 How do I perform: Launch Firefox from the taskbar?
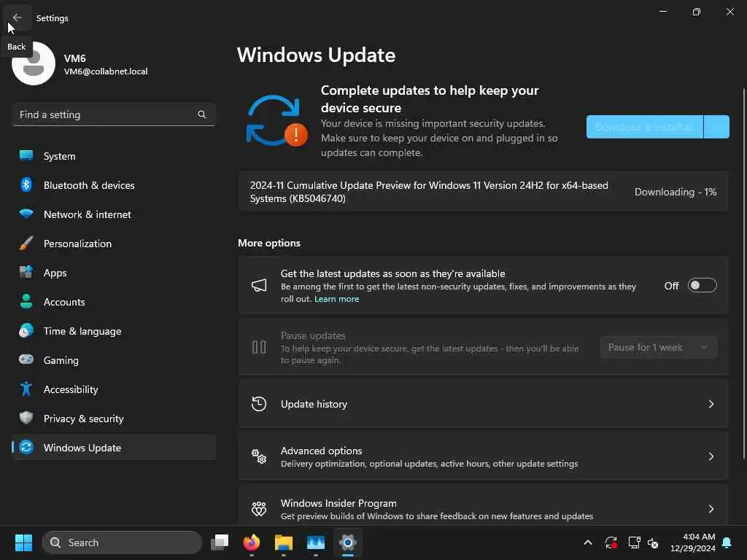(x=252, y=542)
